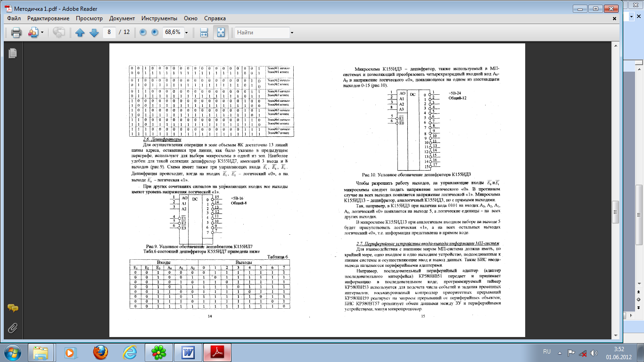Screen dimensions: 644x362
Task: Open Windows Explorer from the taskbar
Action: pyautogui.click(x=42, y=352)
